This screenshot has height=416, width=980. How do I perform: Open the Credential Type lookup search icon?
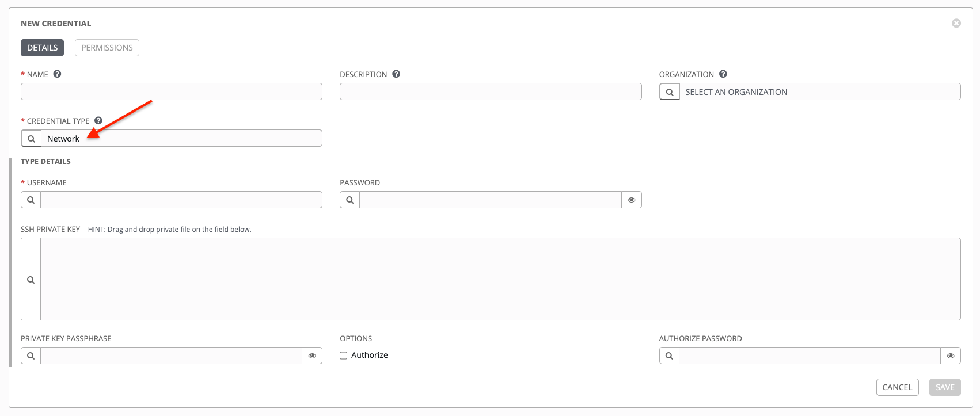point(31,139)
